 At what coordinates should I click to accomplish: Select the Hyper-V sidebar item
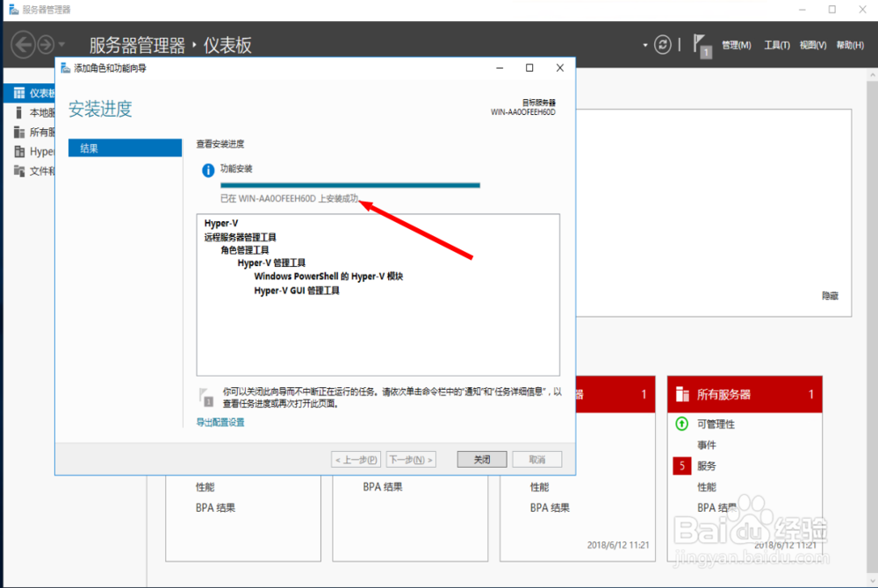click(30, 152)
